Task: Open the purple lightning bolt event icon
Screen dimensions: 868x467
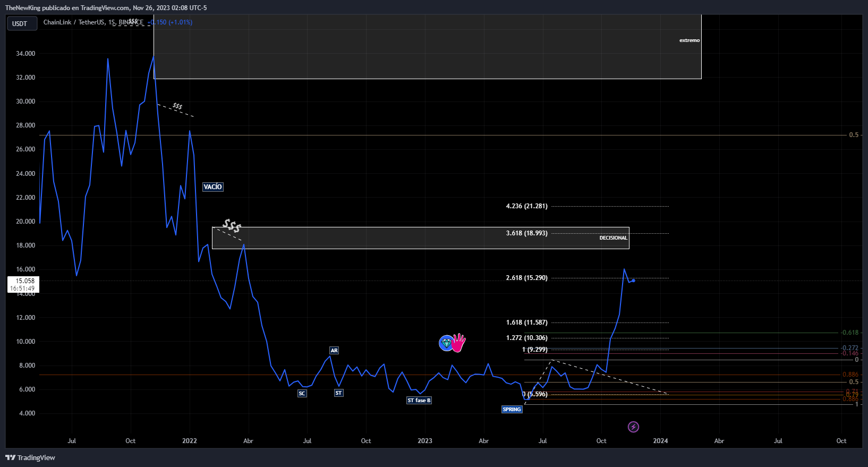Action: 633,427
